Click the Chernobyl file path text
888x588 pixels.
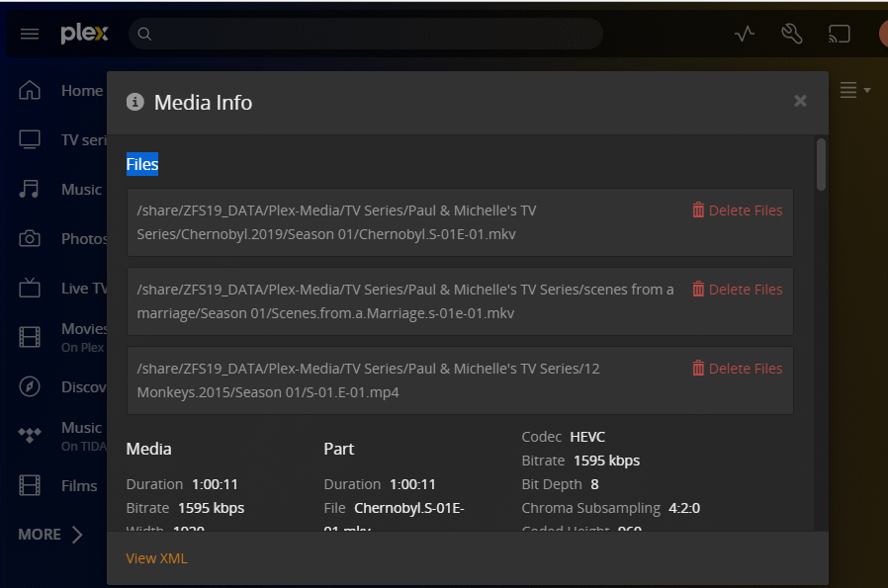pos(336,222)
